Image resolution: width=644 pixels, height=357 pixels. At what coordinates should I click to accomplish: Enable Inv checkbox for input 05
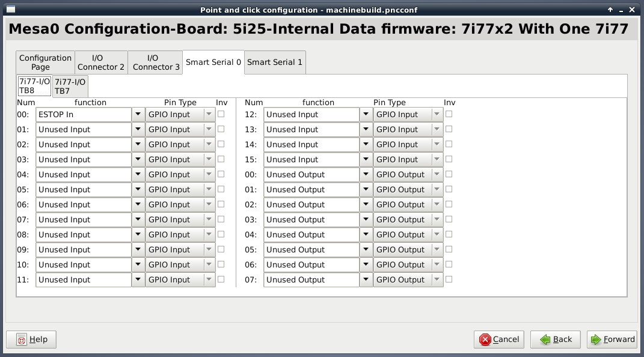[x=221, y=189]
